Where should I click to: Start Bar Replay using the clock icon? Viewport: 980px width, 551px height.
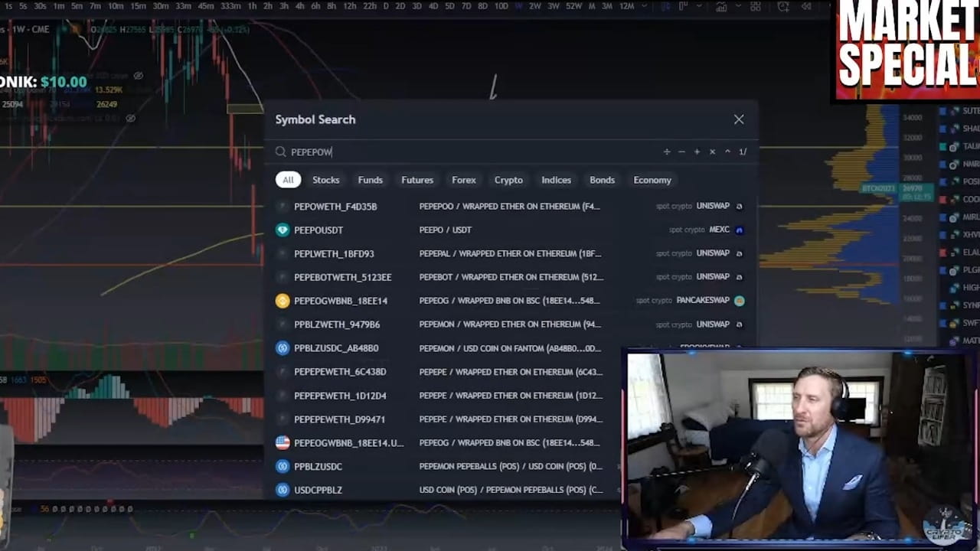pos(782,7)
